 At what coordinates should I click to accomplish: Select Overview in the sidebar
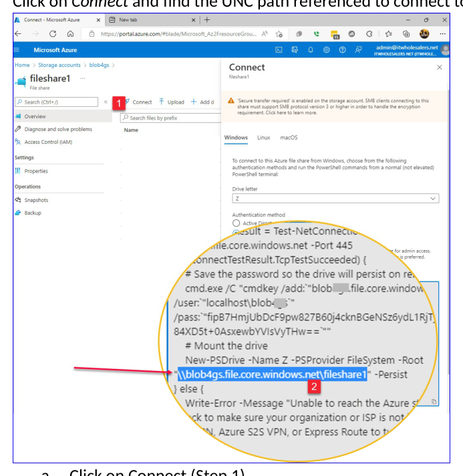[x=63, y=116]
